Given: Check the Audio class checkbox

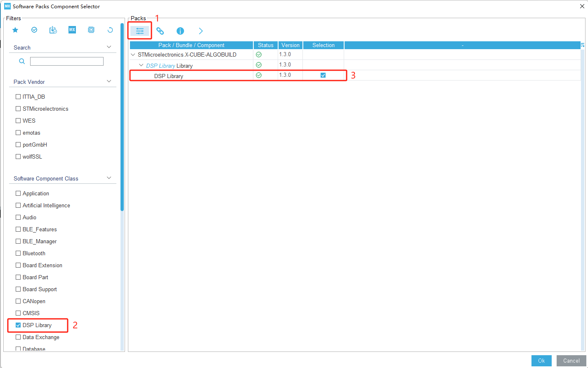Looking at the screenshot, I should tap(18, 217).
